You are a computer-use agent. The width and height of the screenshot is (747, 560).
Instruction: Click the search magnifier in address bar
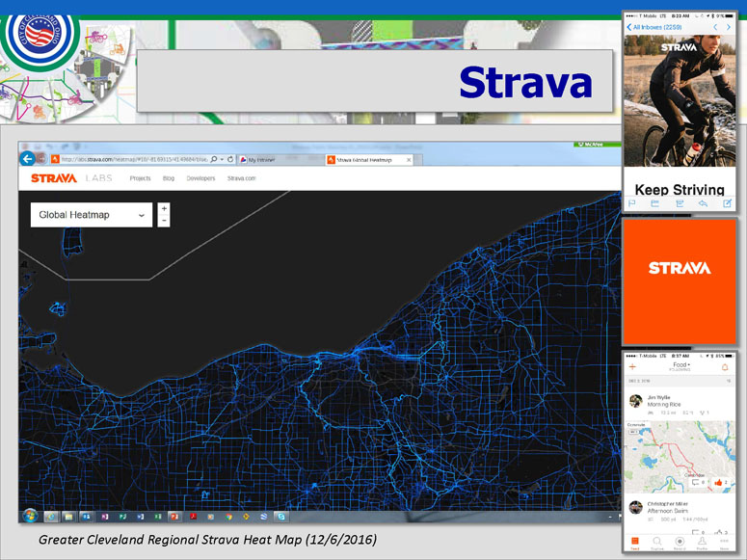214,159
